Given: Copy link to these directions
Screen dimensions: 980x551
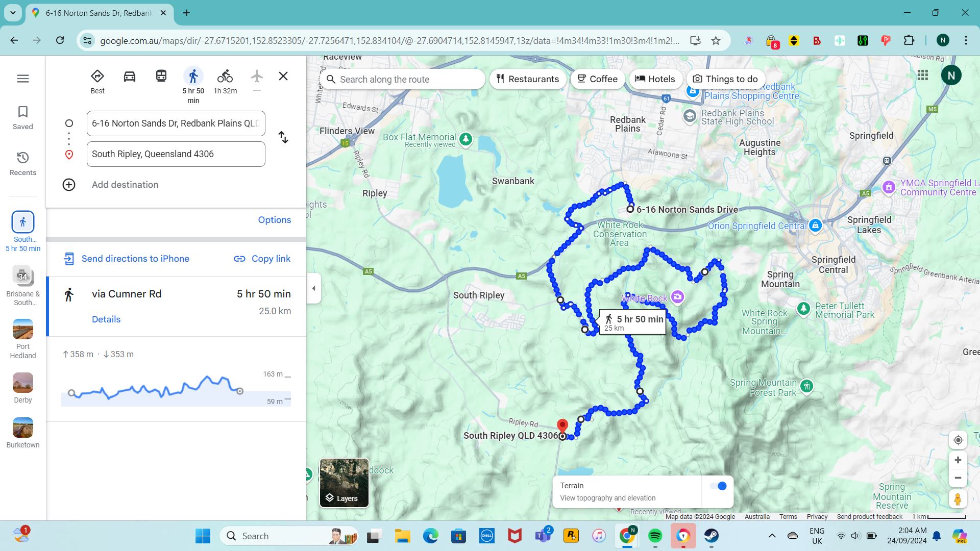Looking at the screenshot, I should (x=262, y=259).
